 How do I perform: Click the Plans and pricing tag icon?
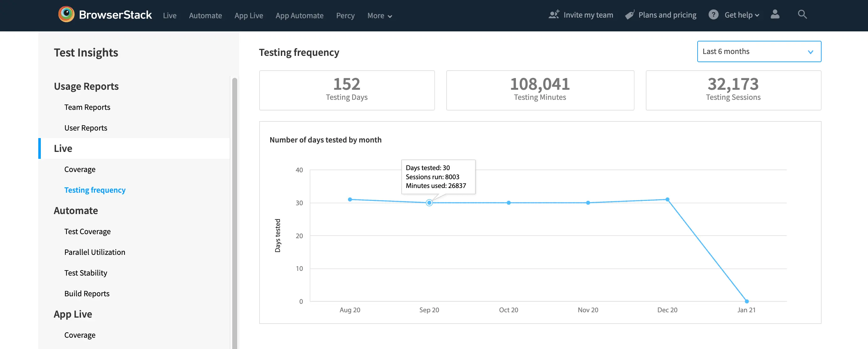coord(629,15)
